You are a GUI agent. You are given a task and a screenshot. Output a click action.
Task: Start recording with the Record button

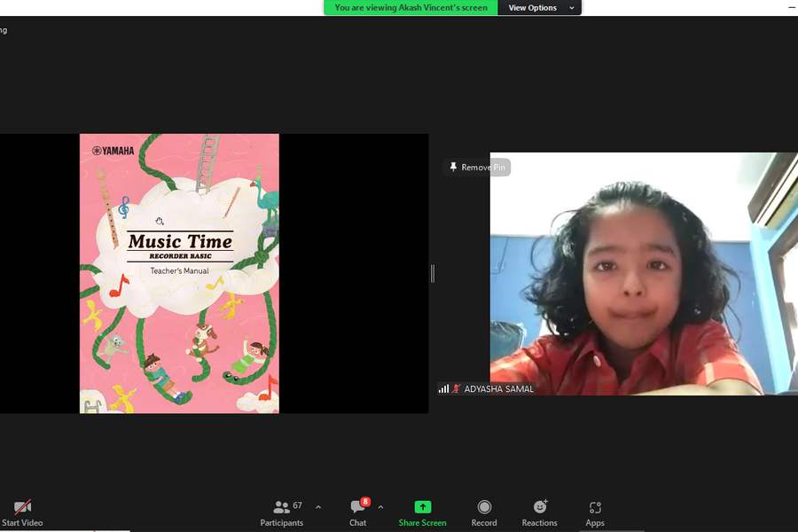click(x=484, y=512)
